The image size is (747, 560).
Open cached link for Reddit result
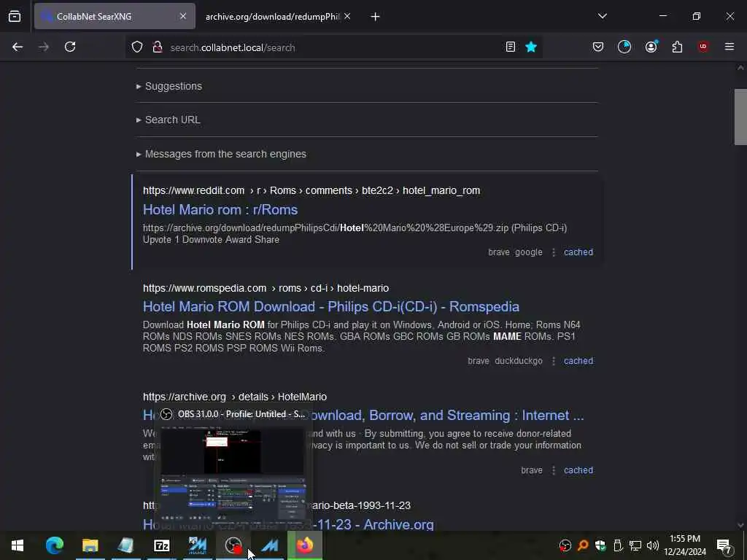click(578, 252)
